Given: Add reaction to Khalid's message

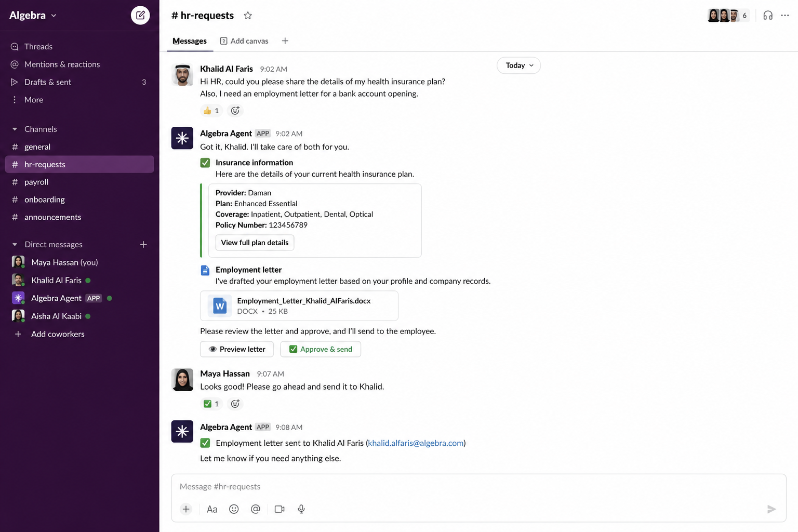Looking at the screenshot, I should point(235,111).
